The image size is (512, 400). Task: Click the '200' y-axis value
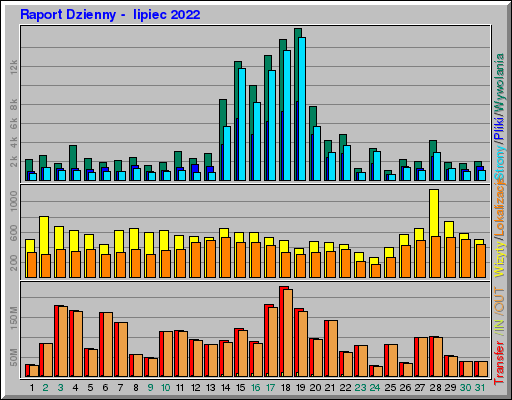tap(14, 263)
